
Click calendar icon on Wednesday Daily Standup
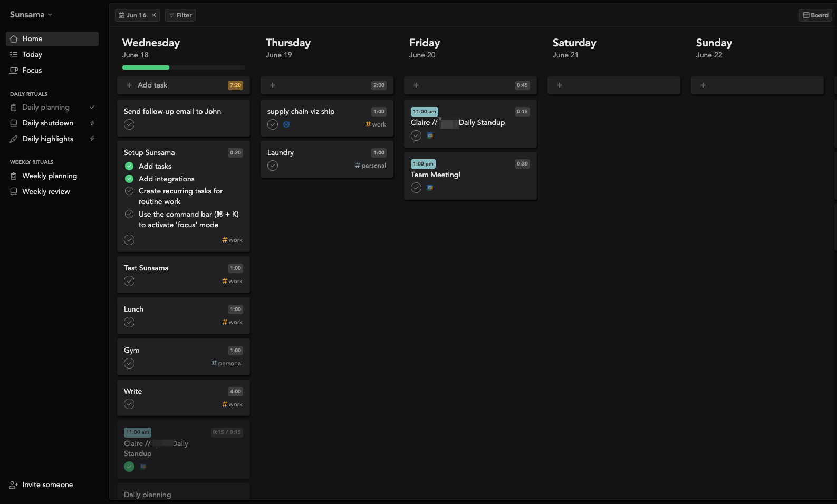143,467
